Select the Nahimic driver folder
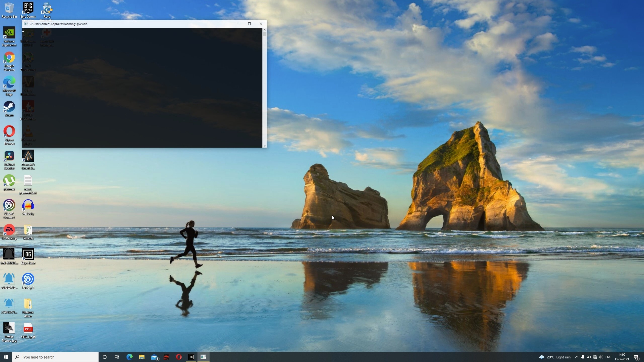Image resolution: width=644 pixels, height=362 pixels. tap(28, 308)
